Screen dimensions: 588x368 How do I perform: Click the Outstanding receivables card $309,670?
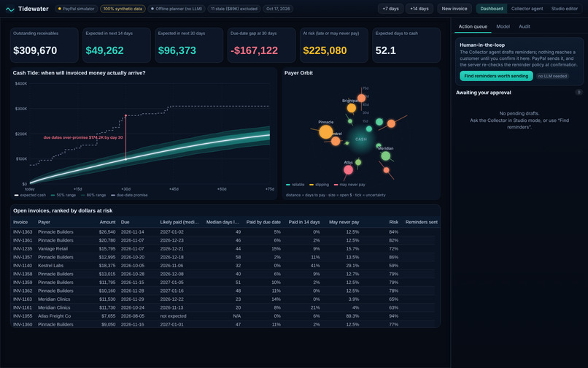coord(45,45)
